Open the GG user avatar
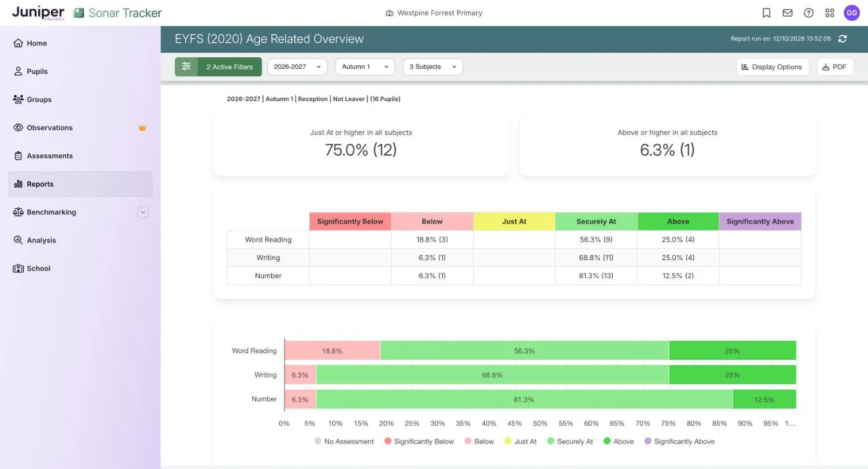868x469 pixels. pyautogui.click(x=852, y=13)
